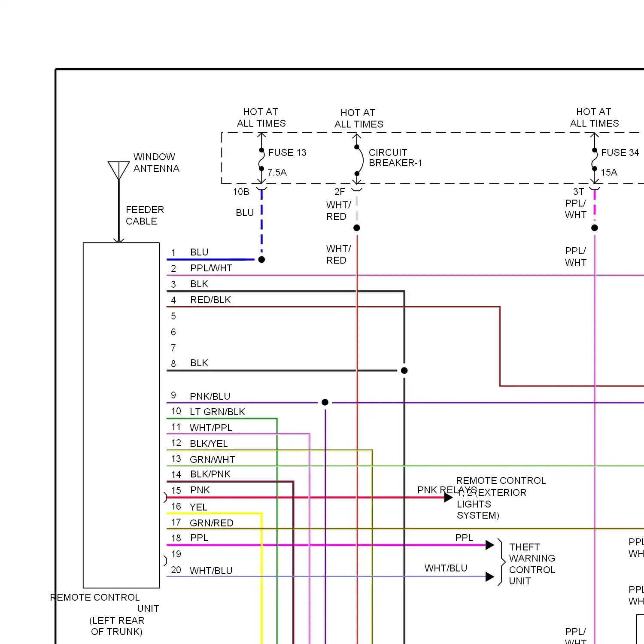Click 'PPL/WHT' label next to connector 3T

[575, 209]
